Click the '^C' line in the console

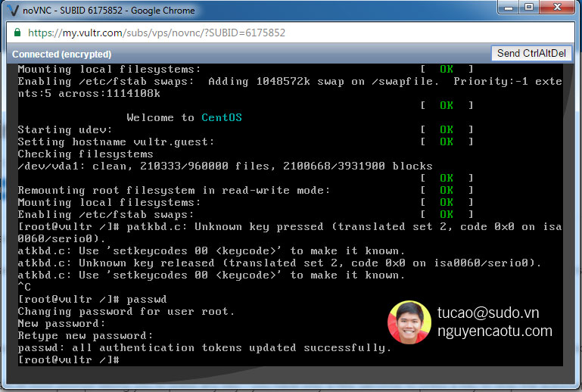click(24, 287)
